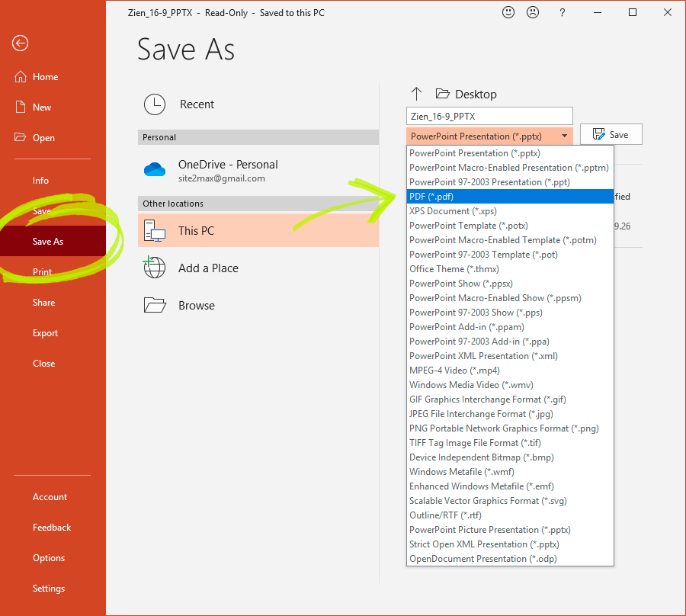Click the file name input field
The image size is (686, 616).
[489, 116]
